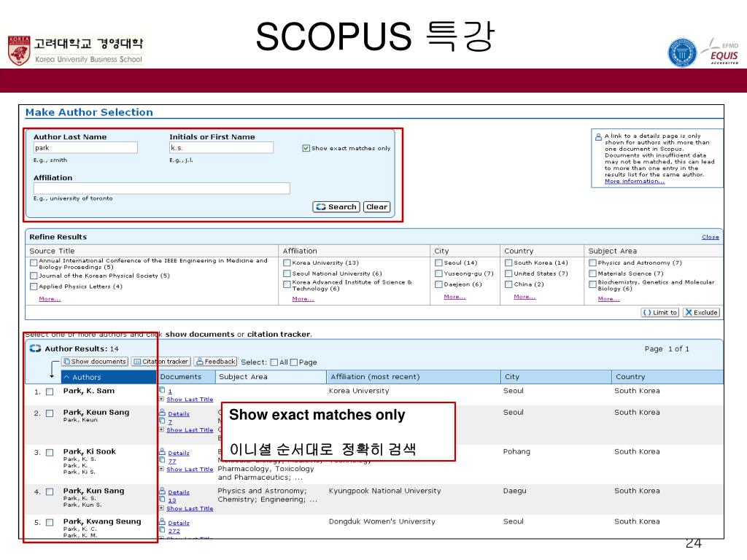Screen dimensions: 747x560
Task: Open document count 1 for Park, K. Sam
Action: tap(170, 392)
